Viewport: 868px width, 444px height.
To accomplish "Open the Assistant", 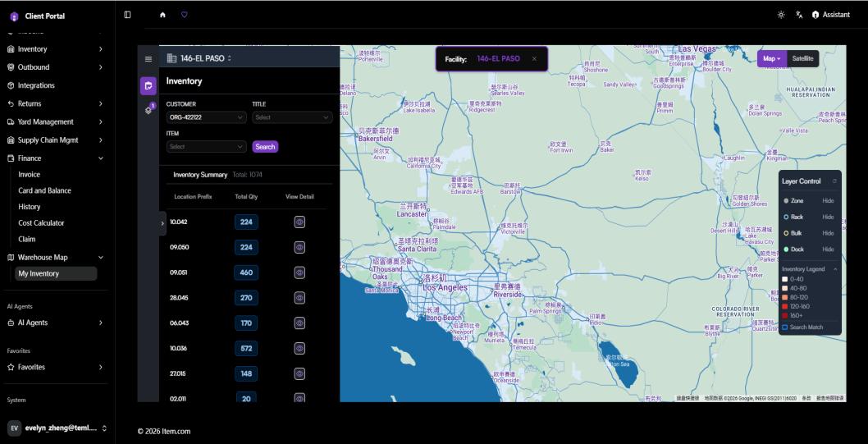I will click(x=831, y=15).
